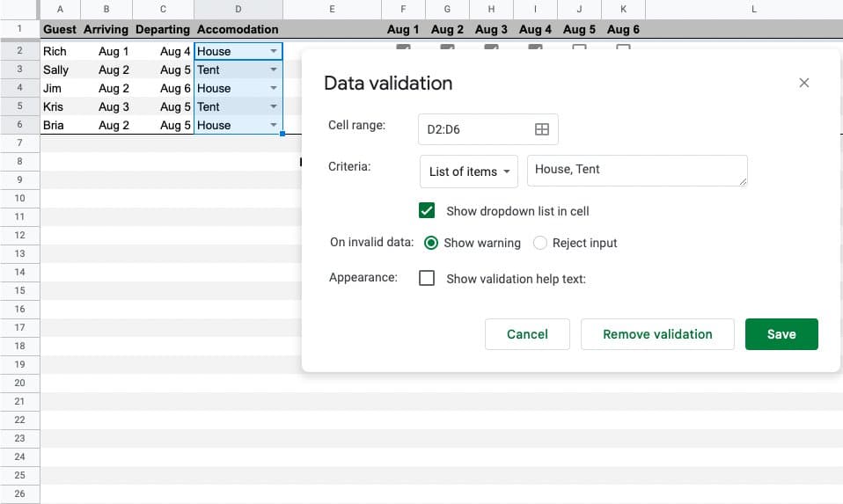The image size is (843, 504).
Task: Choose the Reject input radio option
Action: point(540,243)
